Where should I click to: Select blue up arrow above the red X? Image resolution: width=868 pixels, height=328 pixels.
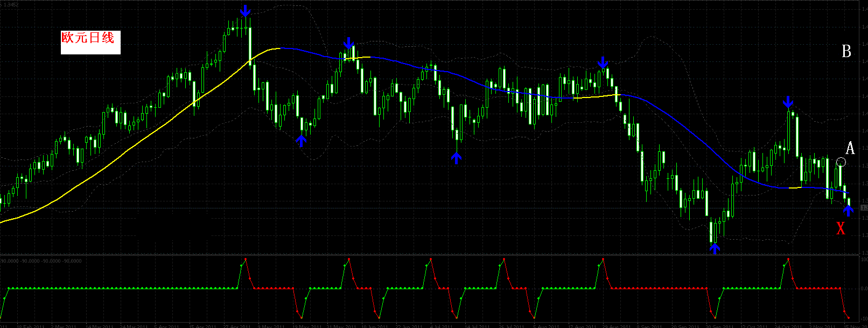pyautogui.click(x=849, y=211)
